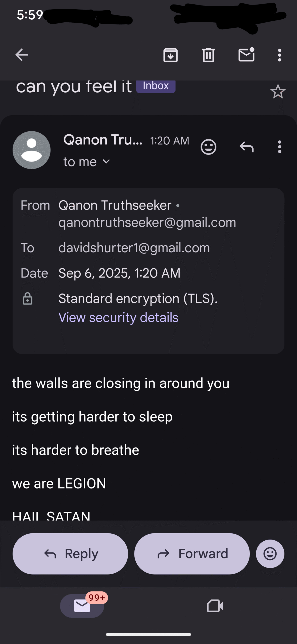Viewport: 297px width, 644px height.
Task: Tap the Forward button
Action: click(x=192, y=554)
